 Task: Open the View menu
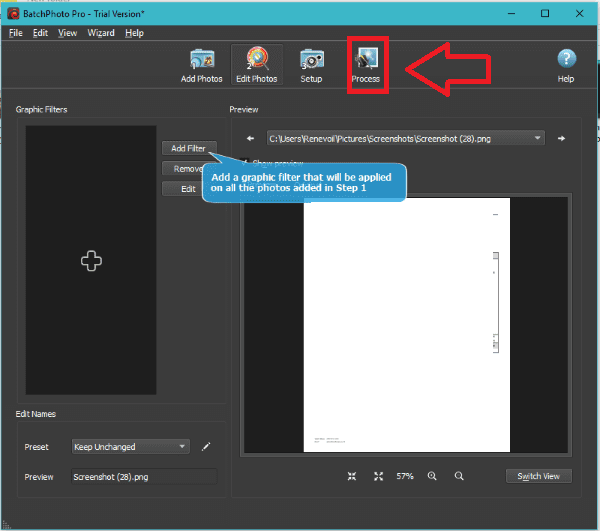click(x=67, y=33)
